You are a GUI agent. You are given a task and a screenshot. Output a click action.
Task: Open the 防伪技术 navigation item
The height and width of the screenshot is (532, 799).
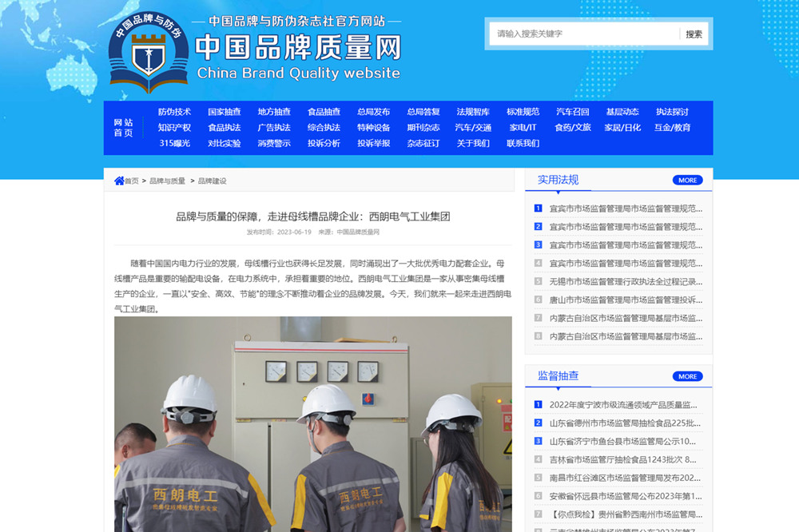(174, 112)
